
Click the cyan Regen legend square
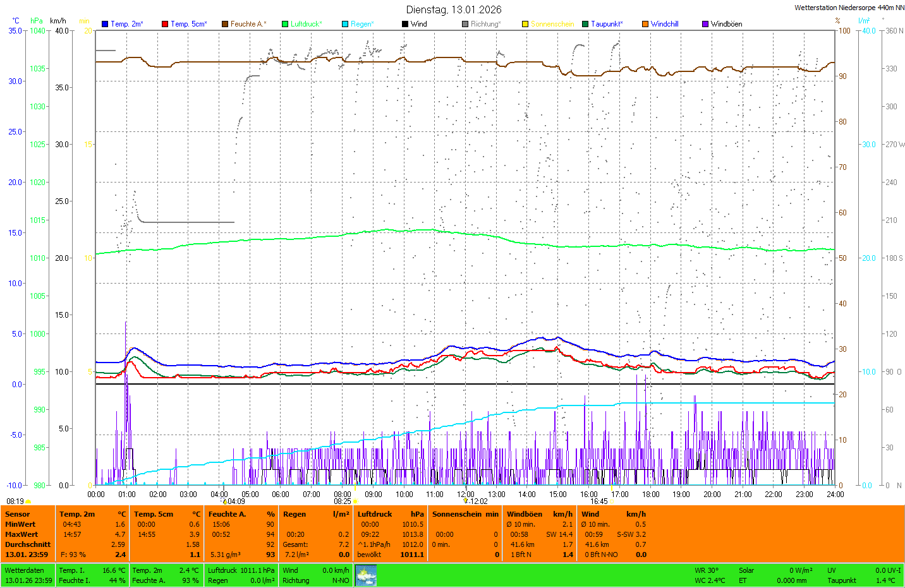point(345,24)
